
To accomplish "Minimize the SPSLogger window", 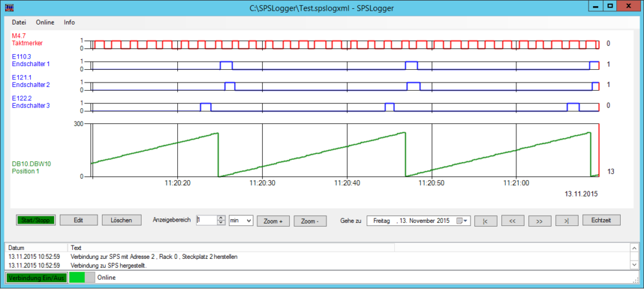I will point(594,6).
